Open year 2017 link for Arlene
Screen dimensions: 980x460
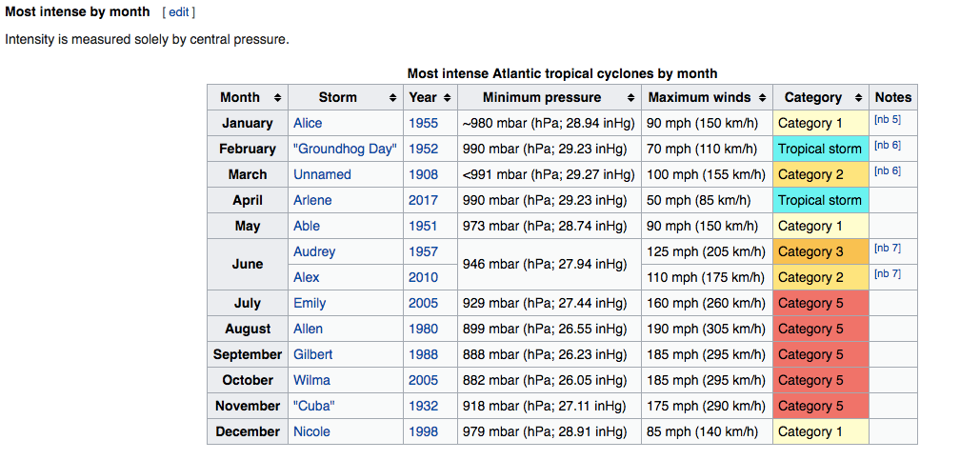coord(423,201)
